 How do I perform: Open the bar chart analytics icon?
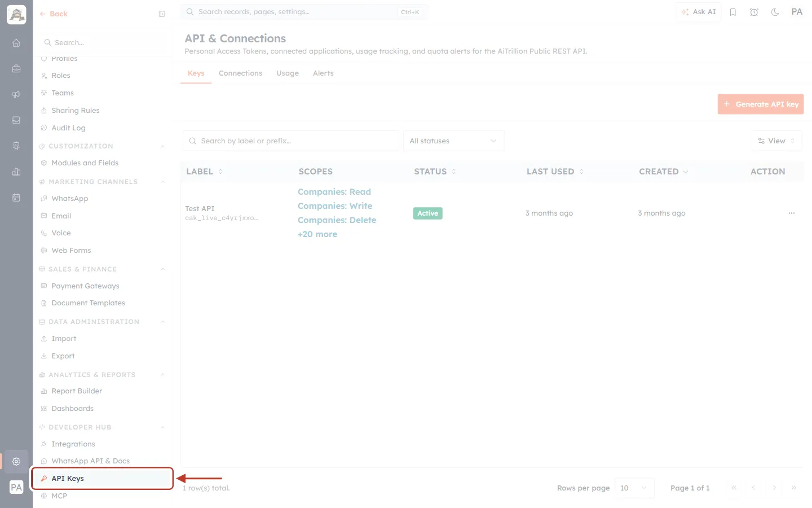[16, 172]
